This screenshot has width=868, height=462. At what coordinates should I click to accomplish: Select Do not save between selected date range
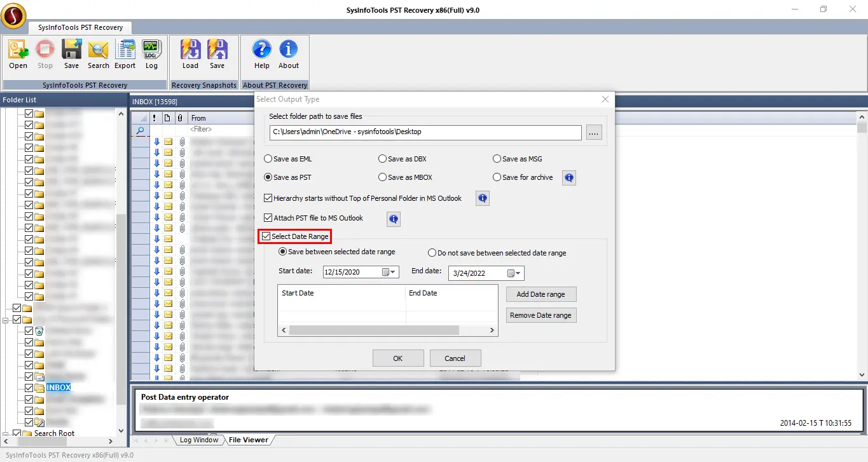tap(497, 253)
